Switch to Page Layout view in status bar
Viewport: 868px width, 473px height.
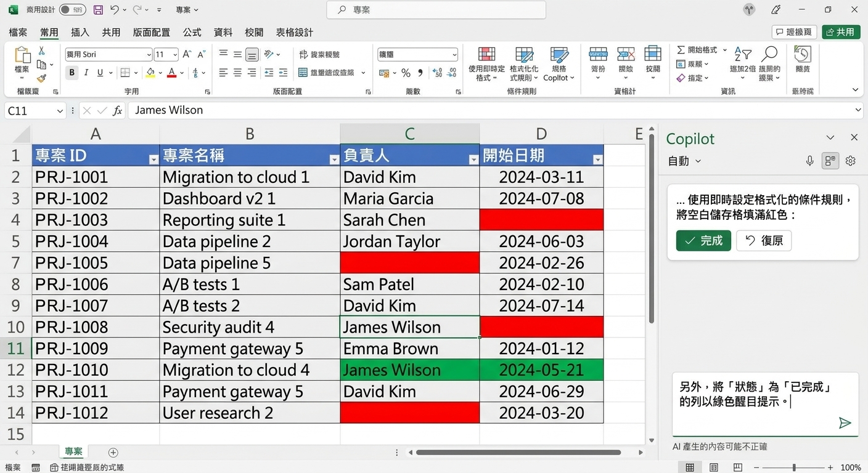(714, 467)
